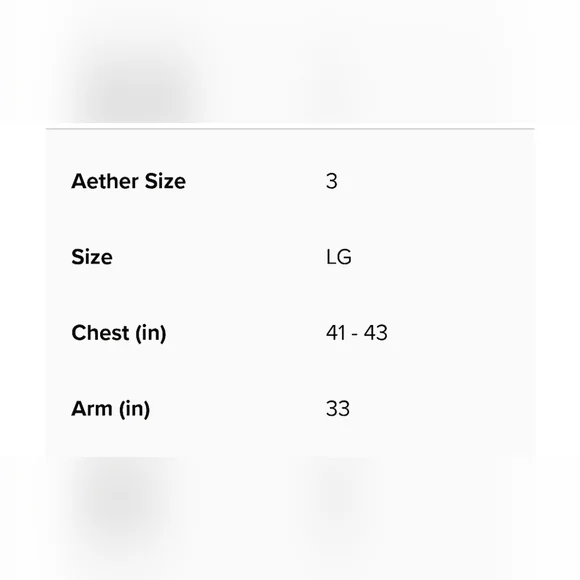Click the word "Chest" in the table
Screen dimensions: 580x580
100,333
